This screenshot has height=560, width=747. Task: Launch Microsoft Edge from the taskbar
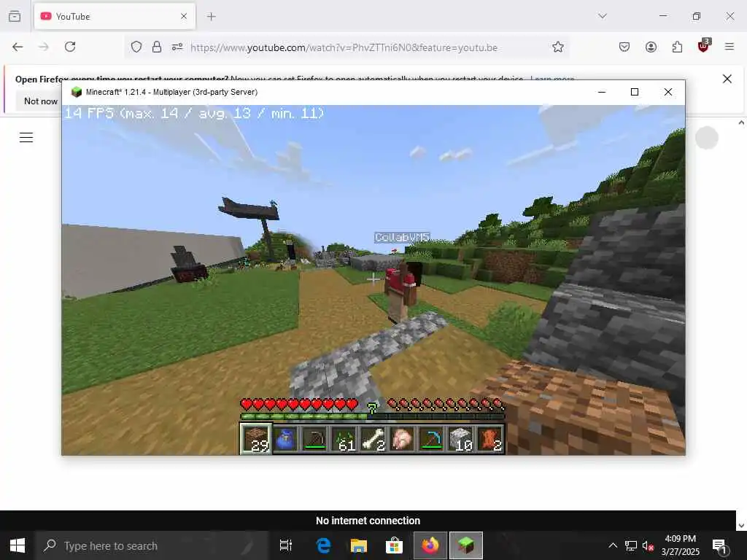(323, 545)
